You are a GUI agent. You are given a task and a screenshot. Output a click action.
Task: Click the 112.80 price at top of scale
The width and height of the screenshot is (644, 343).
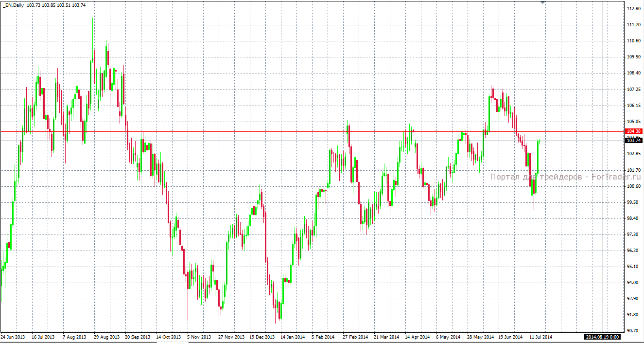click(x=633, y=9)
